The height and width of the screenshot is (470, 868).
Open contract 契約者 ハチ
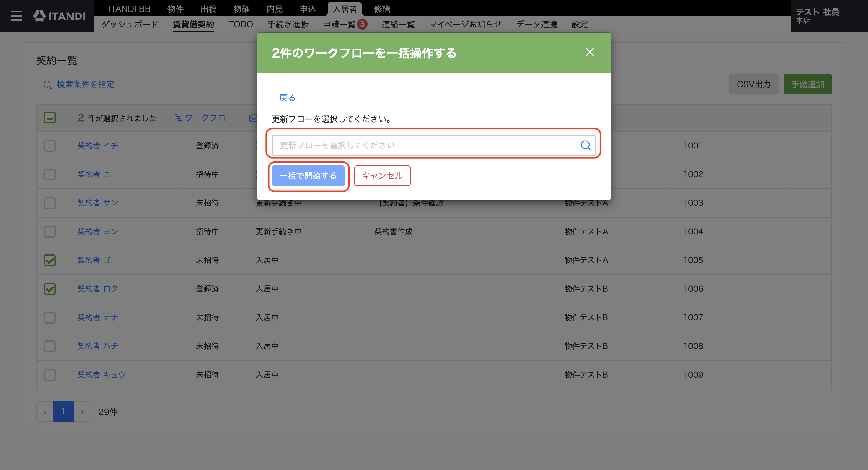(98, 346)
